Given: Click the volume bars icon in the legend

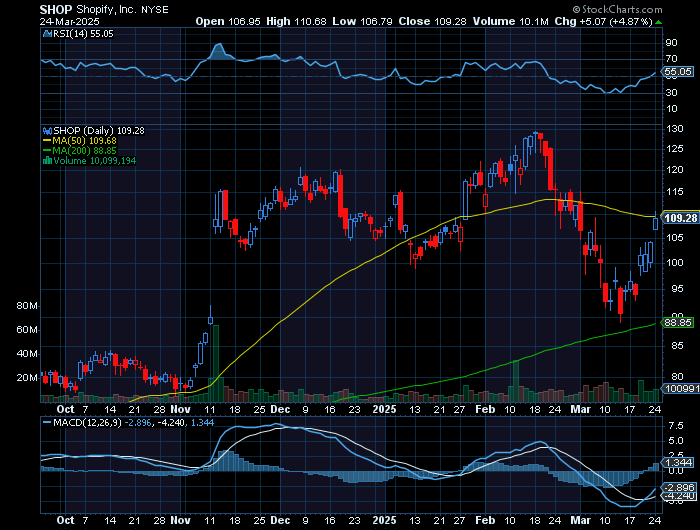Looking at the screenshot, I should tap(47, 161).
